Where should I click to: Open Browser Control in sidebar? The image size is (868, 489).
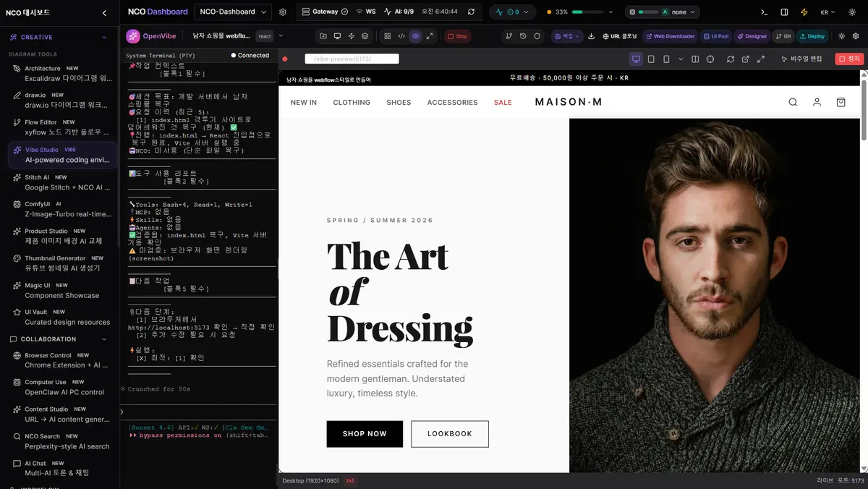tap(61, 360)
